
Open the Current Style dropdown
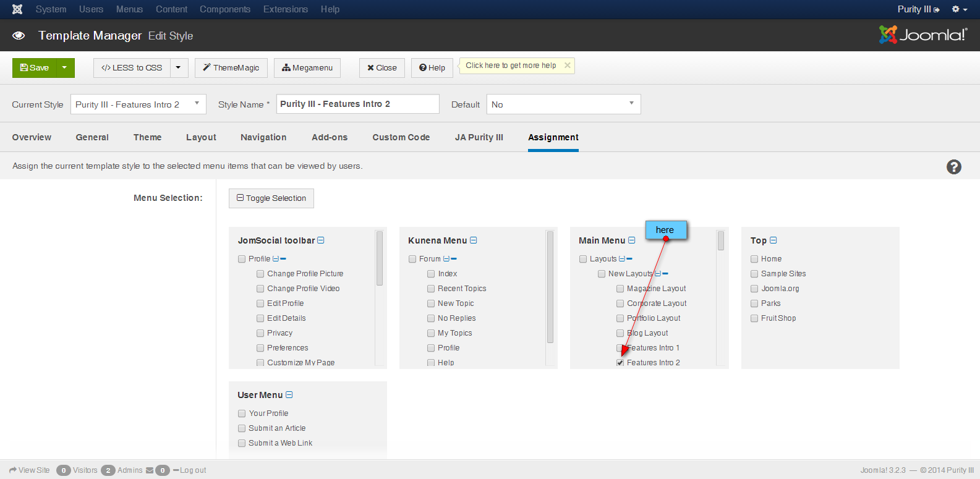pos(138,104)
